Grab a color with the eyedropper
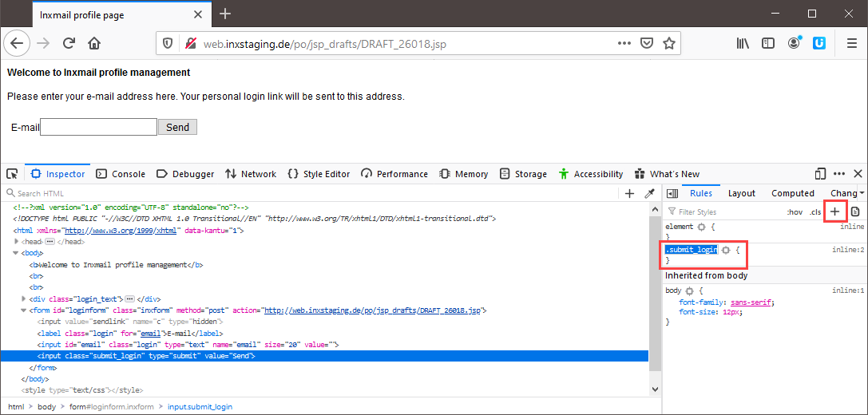The height and width of the screenshot is (415, 868). pyautogui.click(x=649, y=193)
